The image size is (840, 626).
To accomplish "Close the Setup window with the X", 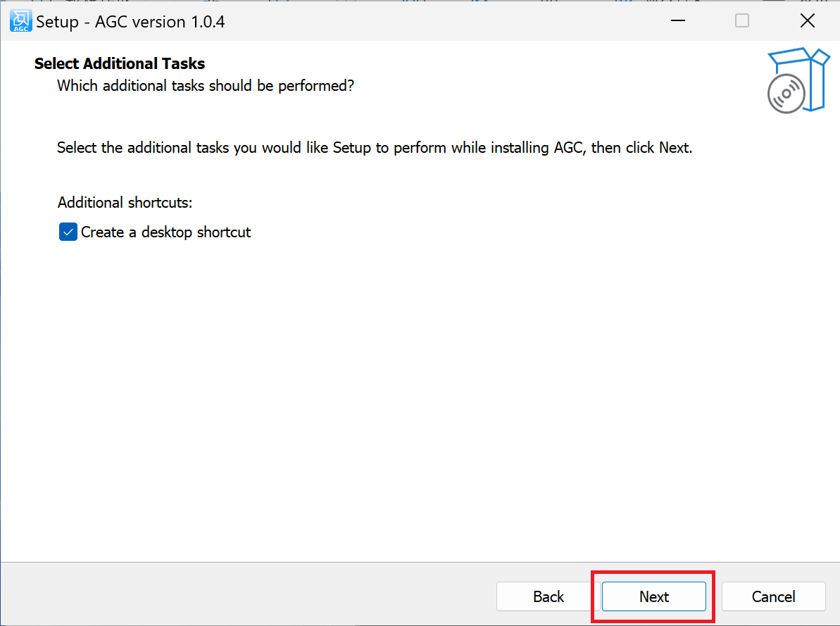I will 808,21.
